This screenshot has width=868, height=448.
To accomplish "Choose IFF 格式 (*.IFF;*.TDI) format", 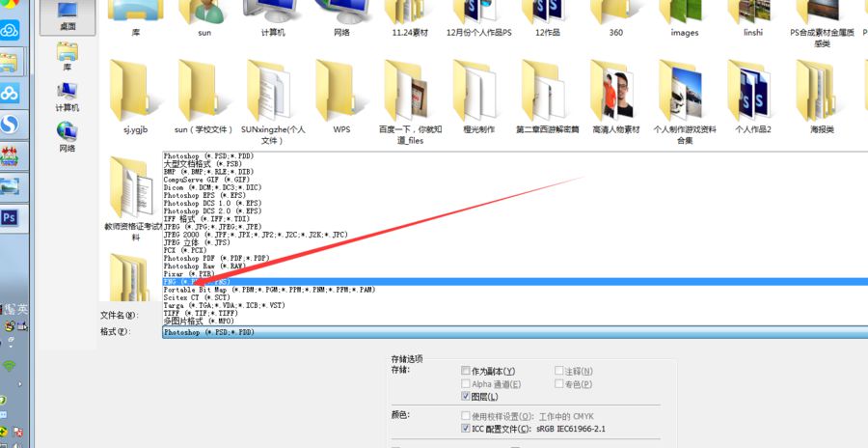I will click(x=515, y=219).
